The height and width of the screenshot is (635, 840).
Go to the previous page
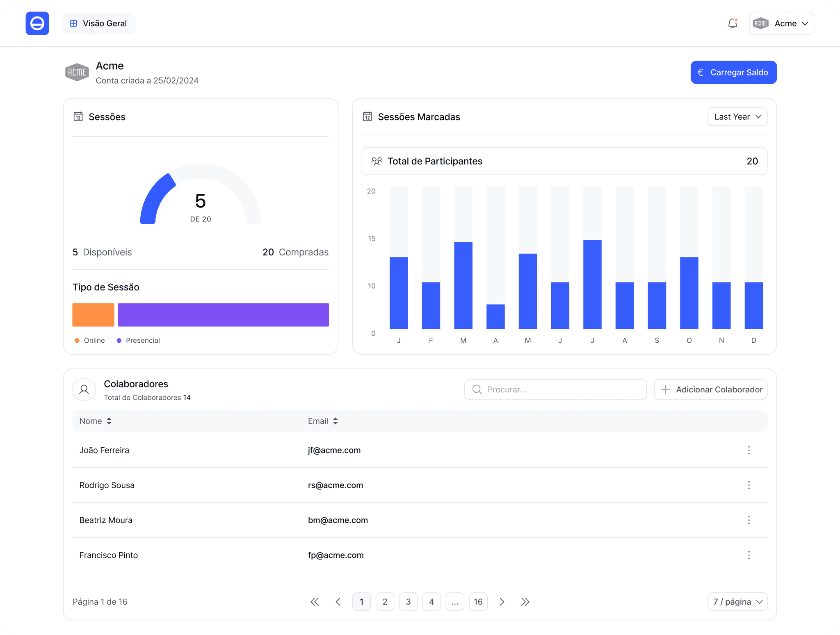pyautogui.click(x=338, y=602)
